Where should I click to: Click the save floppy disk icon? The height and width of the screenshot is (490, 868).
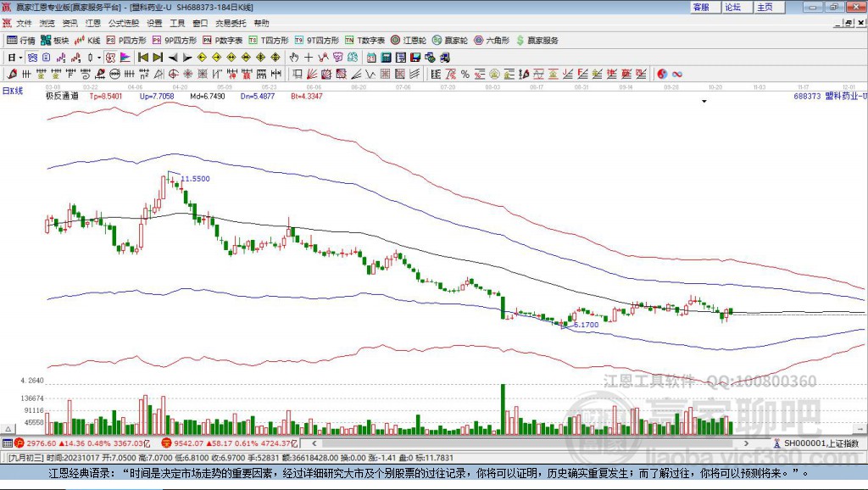415,58
